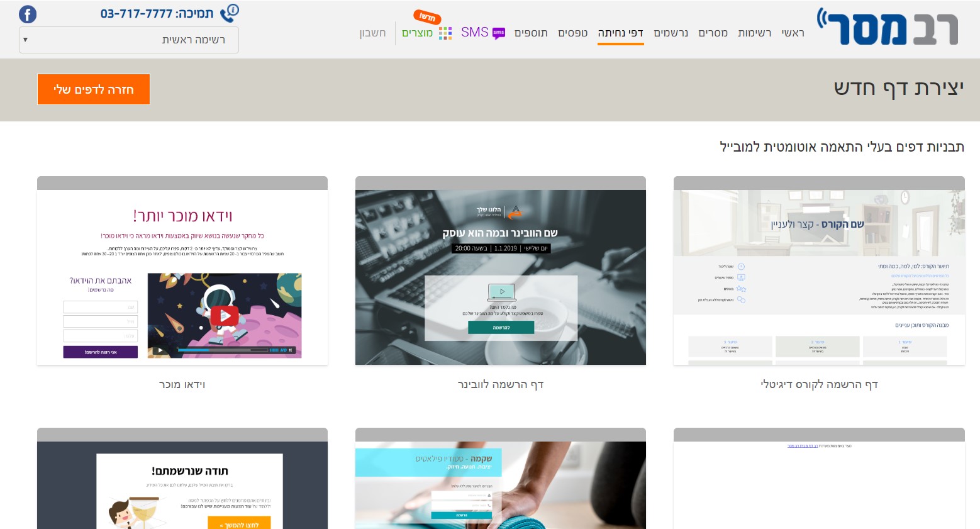Viewport: 980px width, 529px height.
Task: Open the 'טפסים' menu item
Action: 572,33
